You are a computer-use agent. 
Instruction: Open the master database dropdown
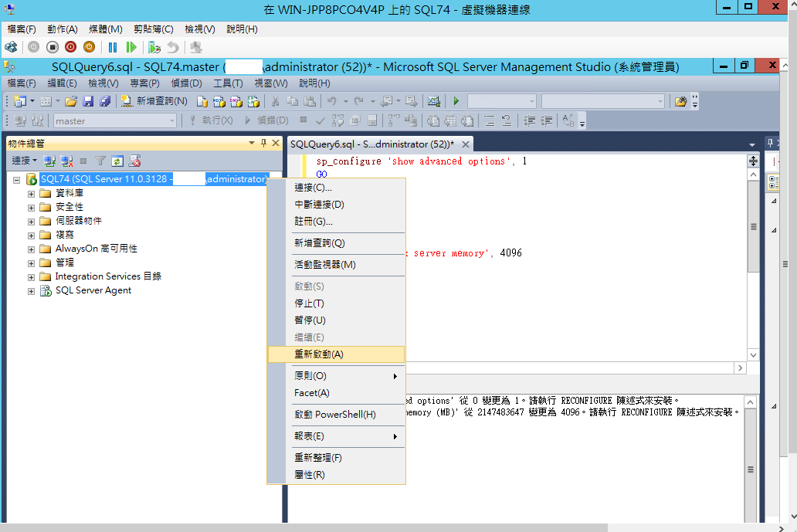tap(171, 121)
